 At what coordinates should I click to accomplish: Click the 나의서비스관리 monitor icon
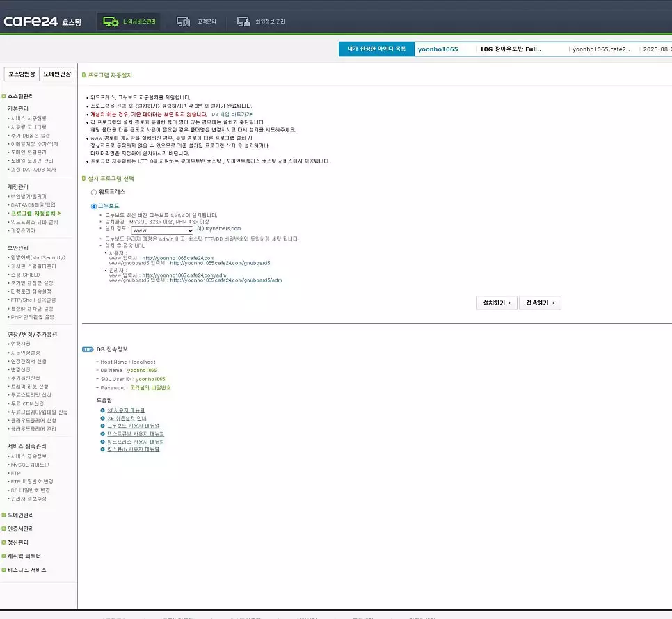[x=111, y=22]
